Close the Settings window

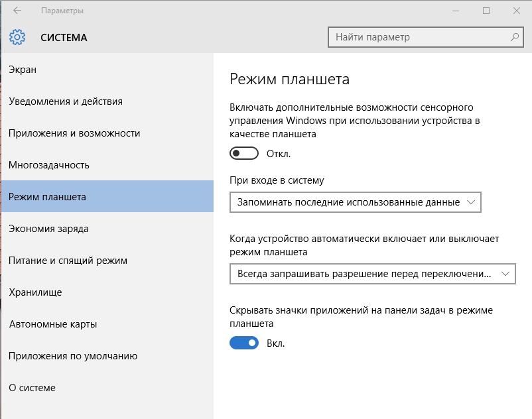[x=517, y=11]
